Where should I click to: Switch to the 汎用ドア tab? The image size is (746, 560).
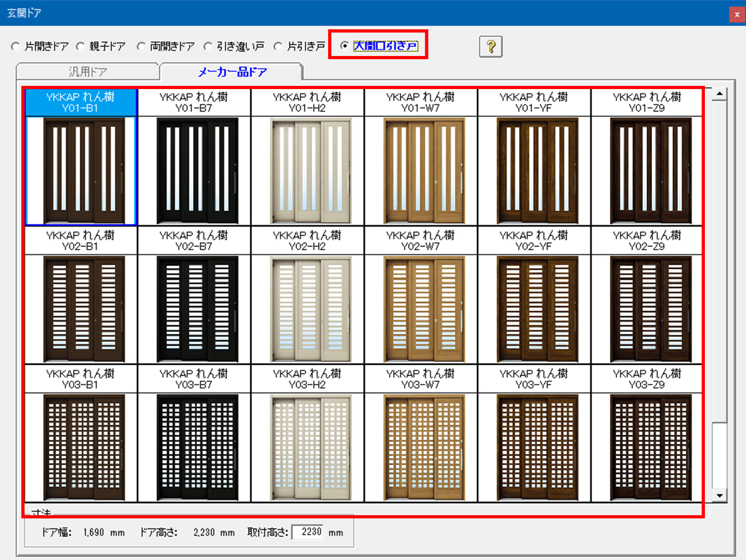pos(88,71)
